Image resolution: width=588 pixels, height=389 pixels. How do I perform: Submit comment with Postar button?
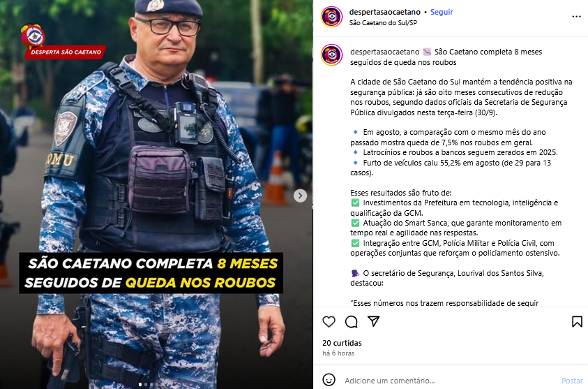coord(572,381)
